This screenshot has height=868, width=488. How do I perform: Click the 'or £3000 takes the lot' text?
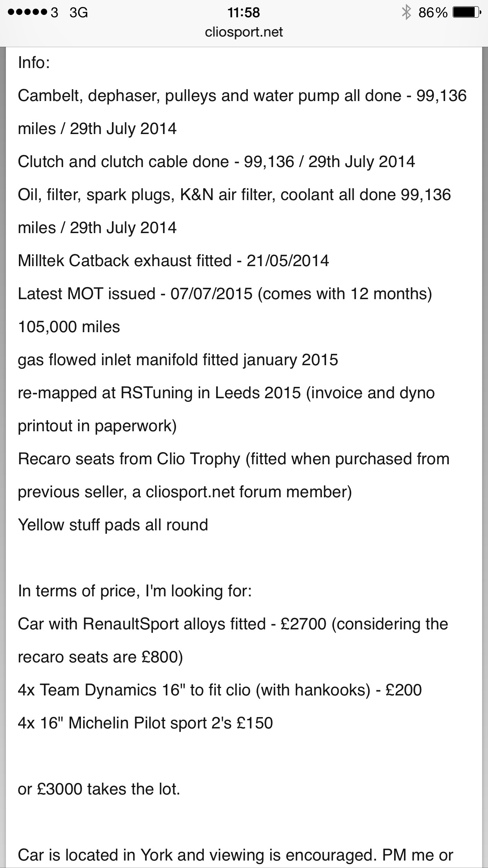99,789
